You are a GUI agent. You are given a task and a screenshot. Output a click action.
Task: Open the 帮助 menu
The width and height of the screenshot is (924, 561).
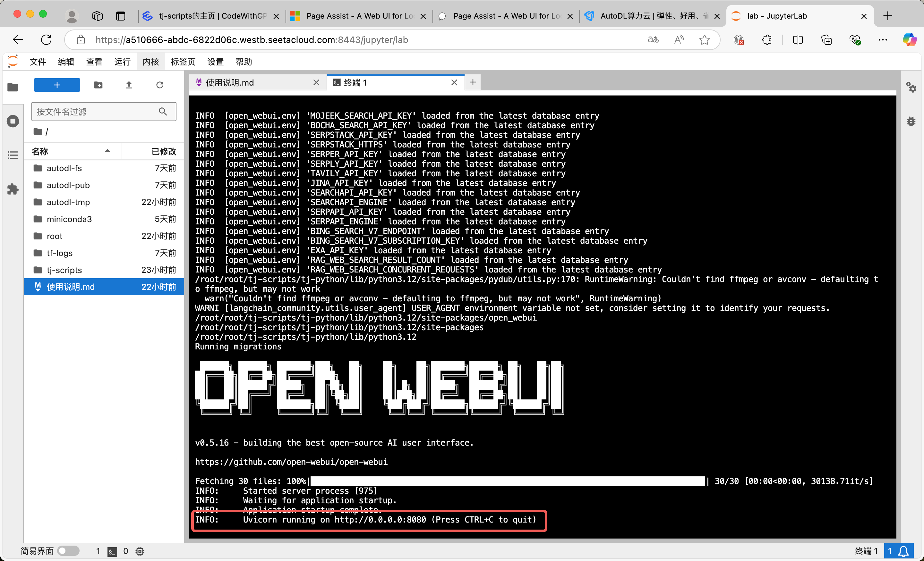click(244, 62)
